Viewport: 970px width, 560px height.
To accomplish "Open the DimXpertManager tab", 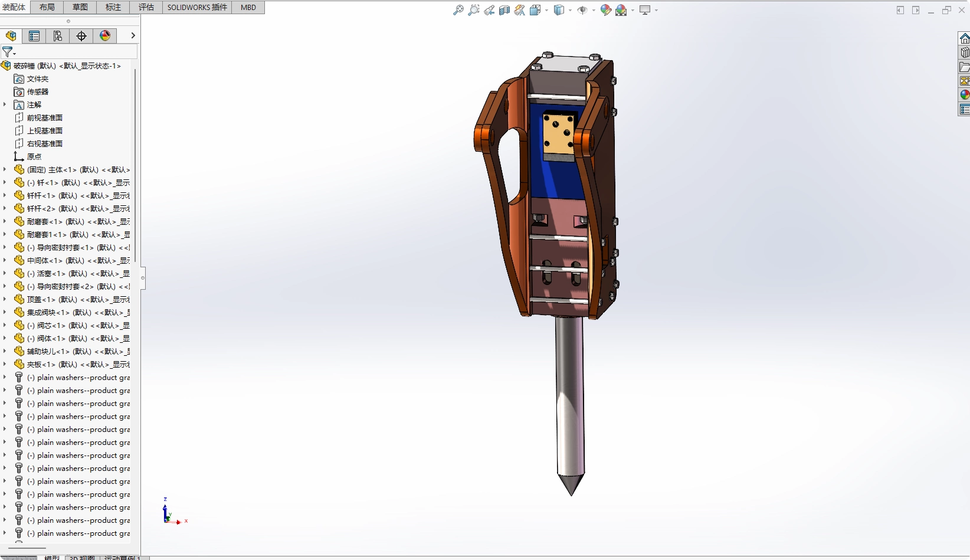I will [81, 36].
